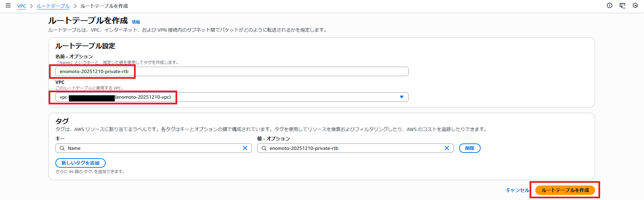The width and height of the screenshot is (644, 200).
Task: Click the hexagon settings icon
Action: point(635,5)
